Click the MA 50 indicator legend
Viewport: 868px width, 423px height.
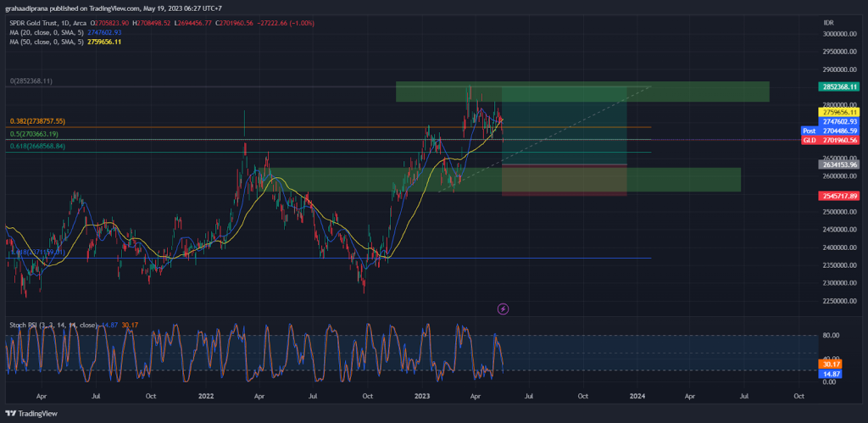65,42
